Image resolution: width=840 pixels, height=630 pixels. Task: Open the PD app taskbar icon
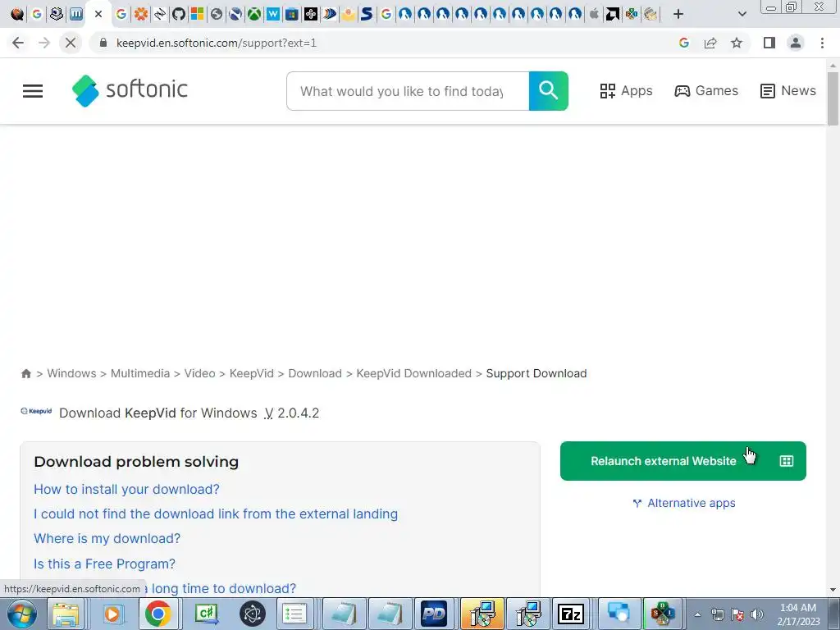[x=433, y=614]
